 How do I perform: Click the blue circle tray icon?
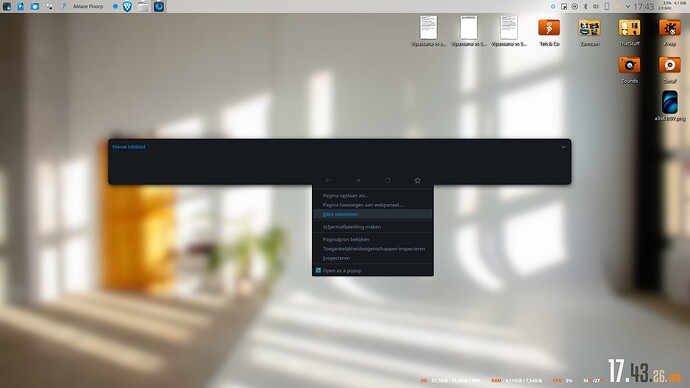tap(553, 7)
